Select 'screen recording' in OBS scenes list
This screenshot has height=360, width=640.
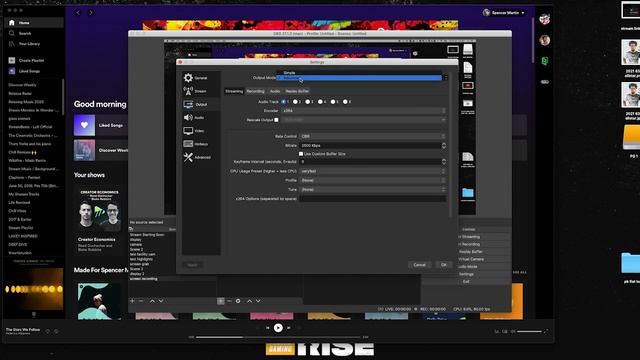144,279
